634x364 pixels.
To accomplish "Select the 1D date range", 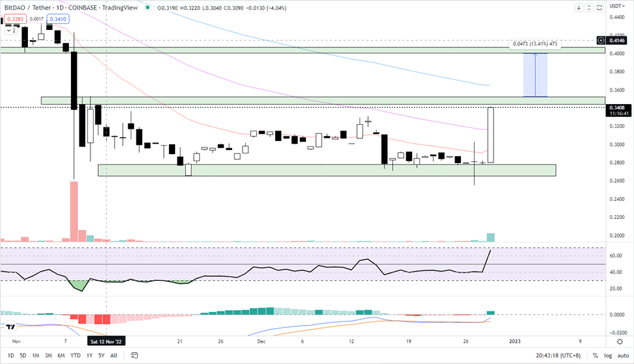I will [x=11, y=356].
